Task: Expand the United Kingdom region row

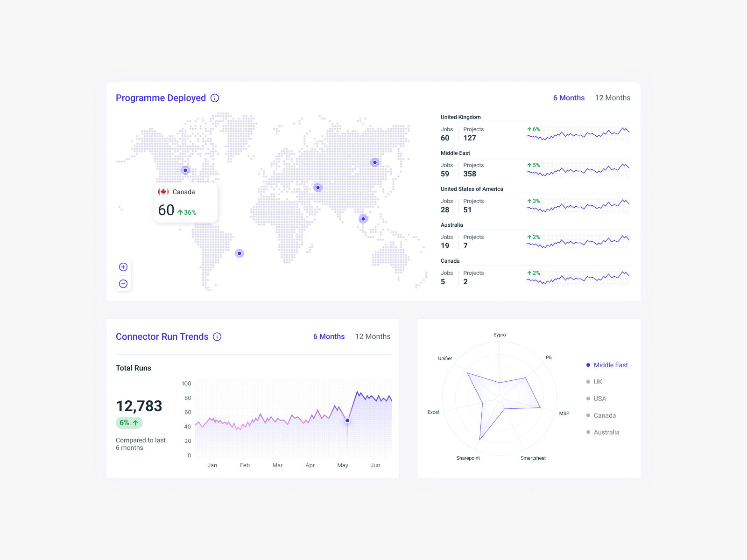Action: pos(460,117)
